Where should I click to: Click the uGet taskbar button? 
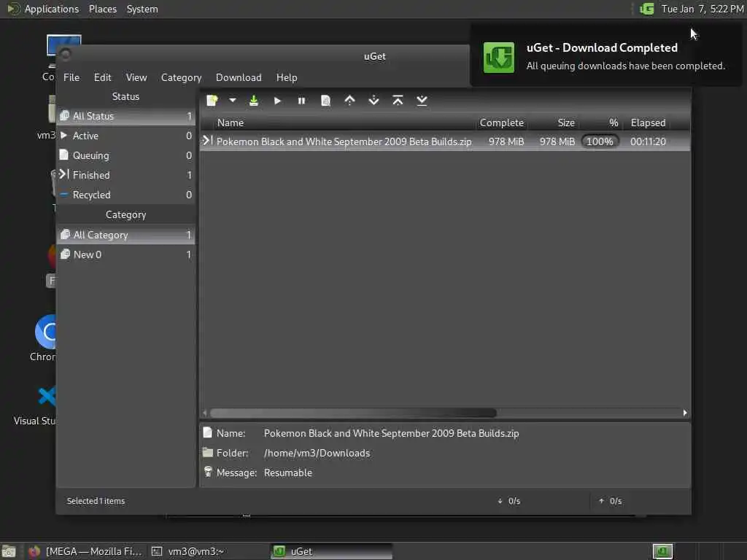point(332,551)
